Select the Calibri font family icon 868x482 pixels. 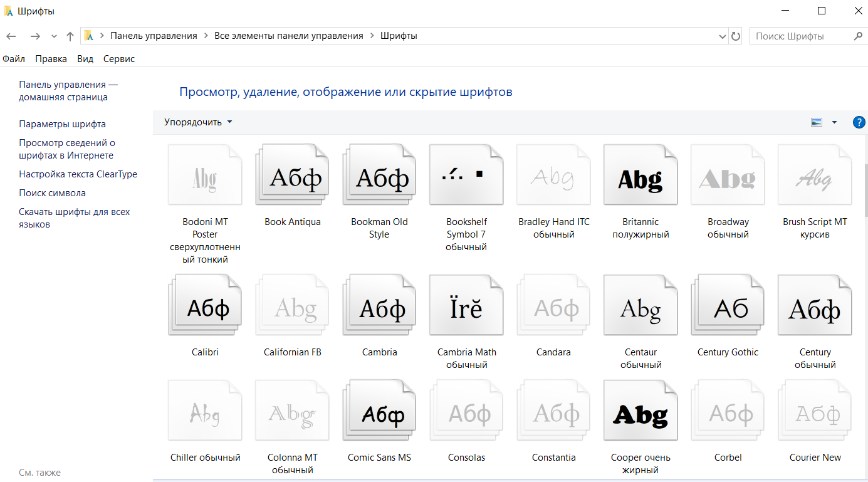point(205,305)
